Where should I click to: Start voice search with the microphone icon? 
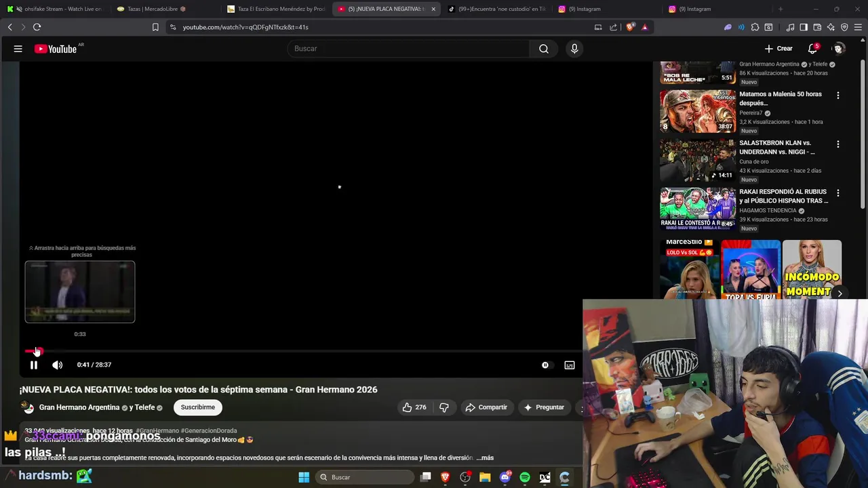pyautogui.click(x=574, y=49)
